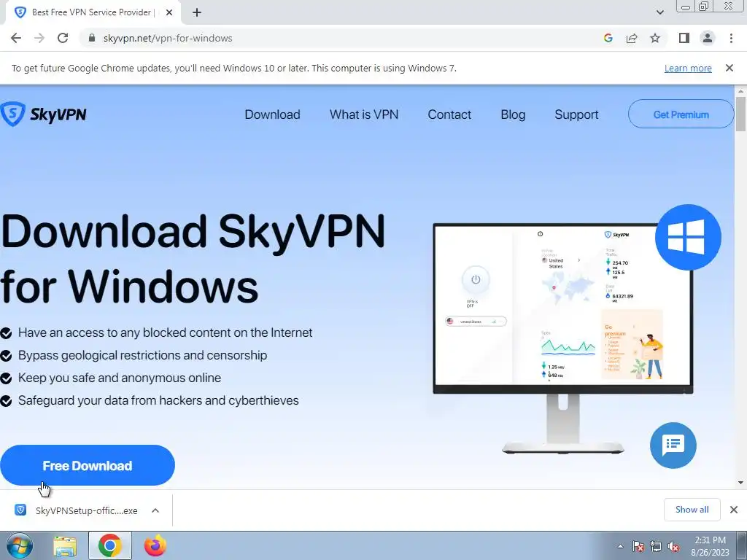747x560 pixels.
Task: Click Show all downloads
Action: click(692, 510)
